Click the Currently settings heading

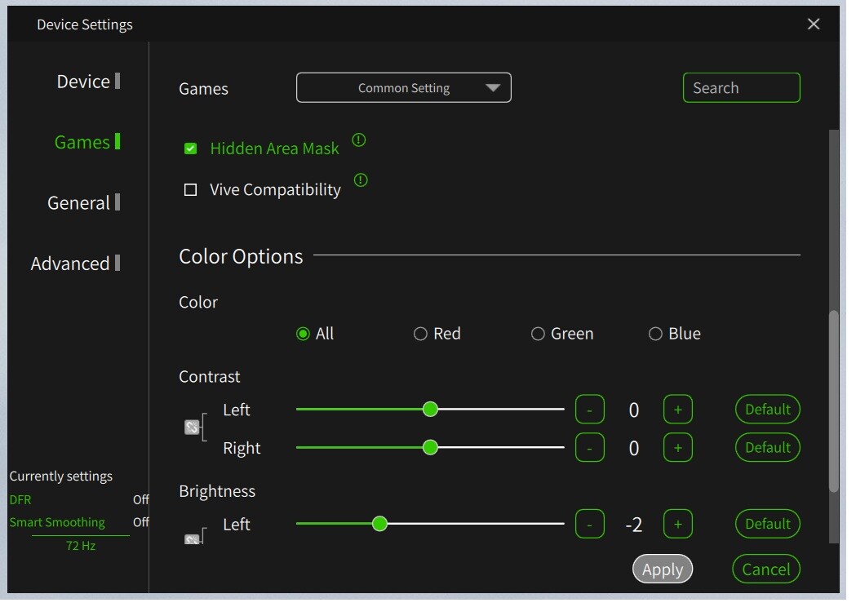60,476
